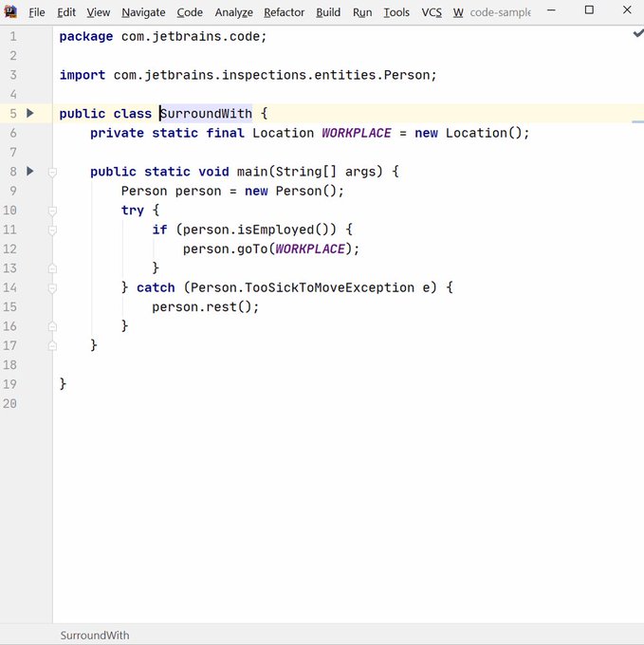Viewport: 644px width, 645px height.
Task: Open the Tools menu
Action: [x=396, y=12]
